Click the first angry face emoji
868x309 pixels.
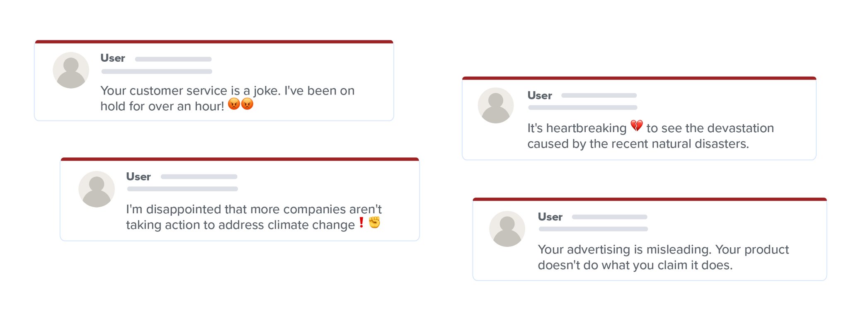[234, 104]
